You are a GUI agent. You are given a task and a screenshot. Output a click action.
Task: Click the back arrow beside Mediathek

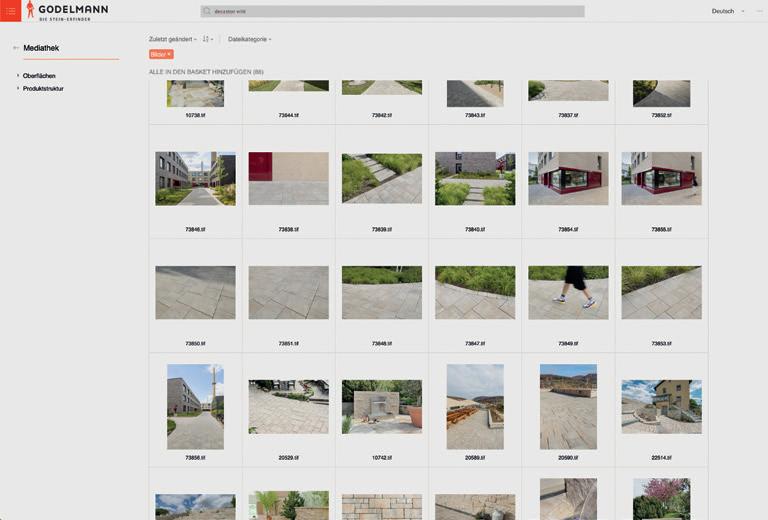tap(16, 48)
